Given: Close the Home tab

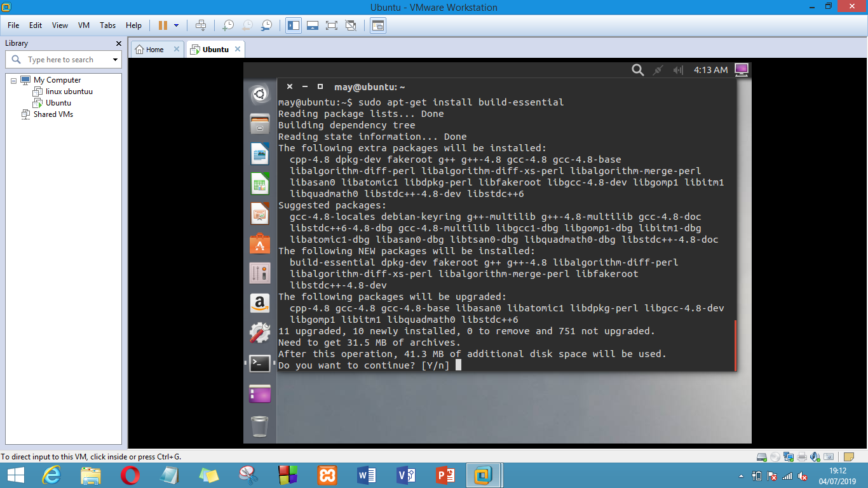Looking at the screenshot, I should [x=177, y=49].
